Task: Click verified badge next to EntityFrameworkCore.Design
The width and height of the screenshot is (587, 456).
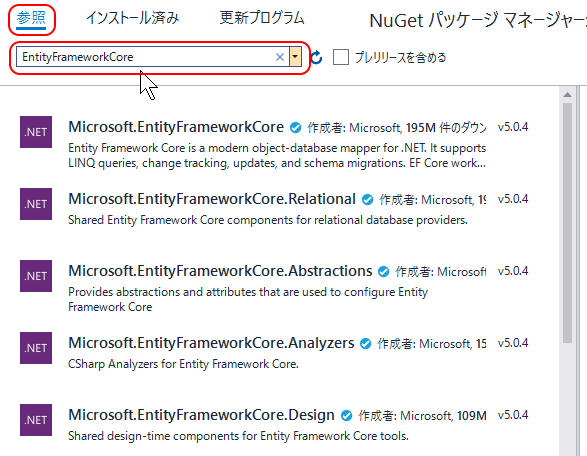Action: 346,416
